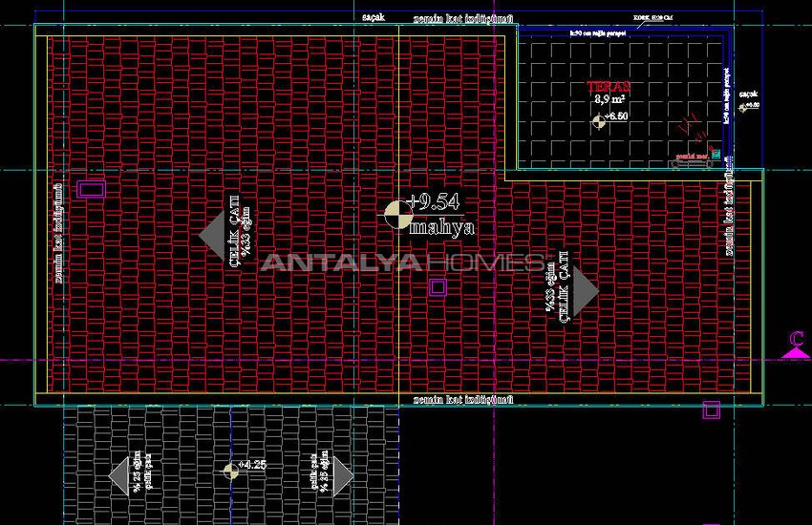Click the magenta 'C' section letter
Viewport: 812px width, 525px height.
(x=797, y=339)
